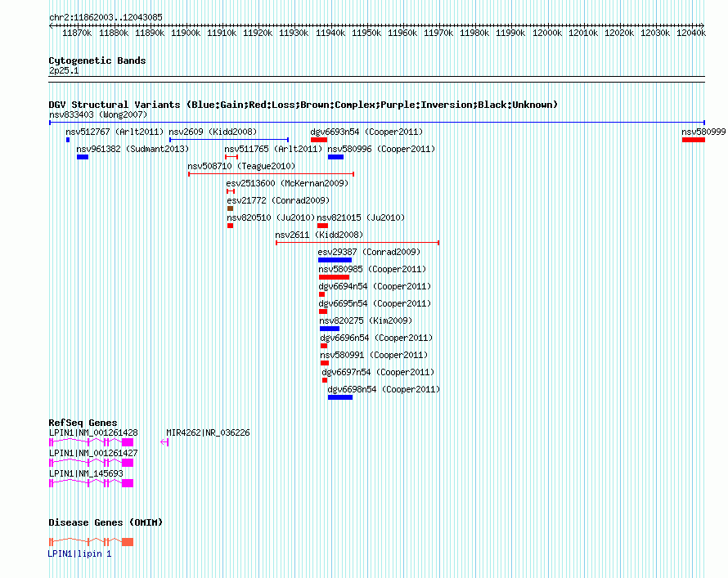Open variant nsv2609 (Kidd2008) label

coord(213,132)
